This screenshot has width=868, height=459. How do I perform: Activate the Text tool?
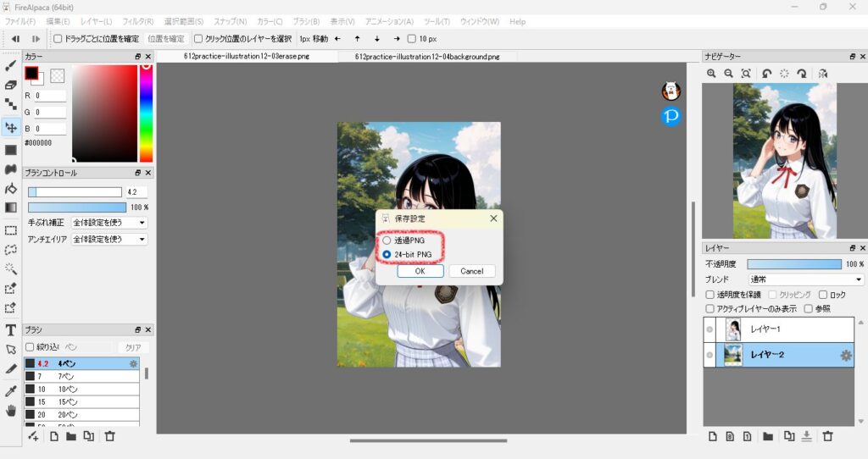(x=11, y=329)
